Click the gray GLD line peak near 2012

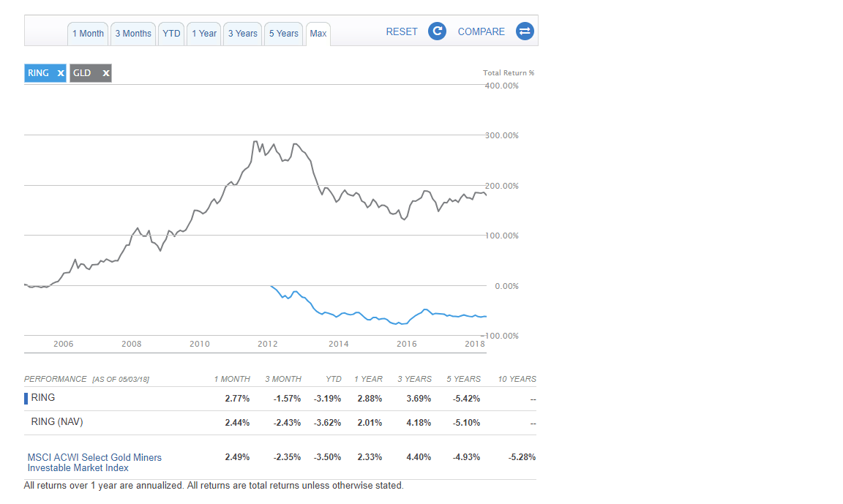(255, 142)
